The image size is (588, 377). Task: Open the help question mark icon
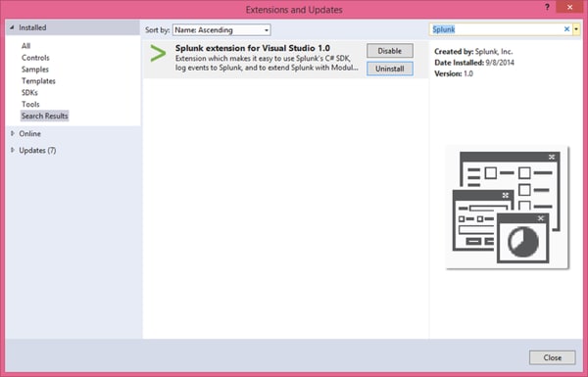tap(547, 7)
